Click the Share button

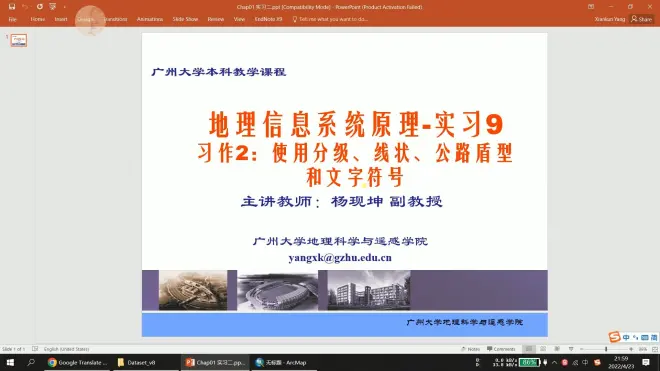click(641, 19)
